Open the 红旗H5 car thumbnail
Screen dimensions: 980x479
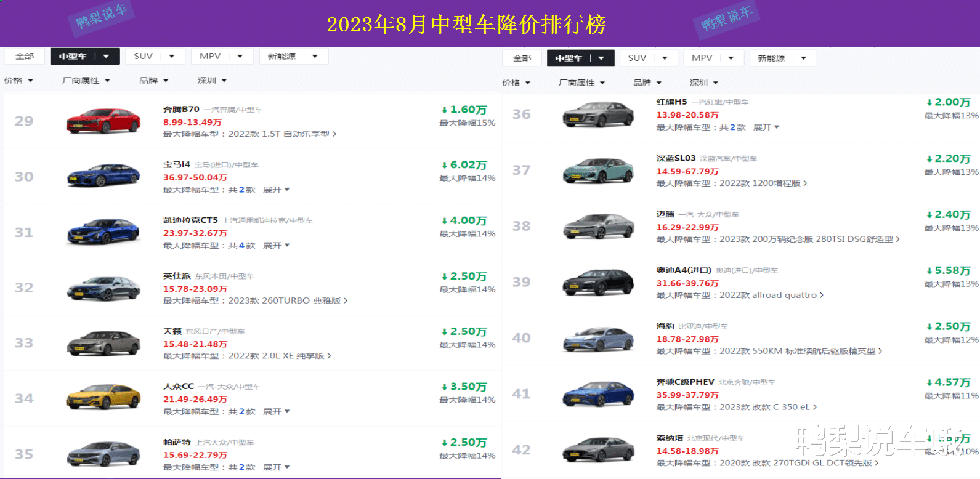[x=599, y=115]
